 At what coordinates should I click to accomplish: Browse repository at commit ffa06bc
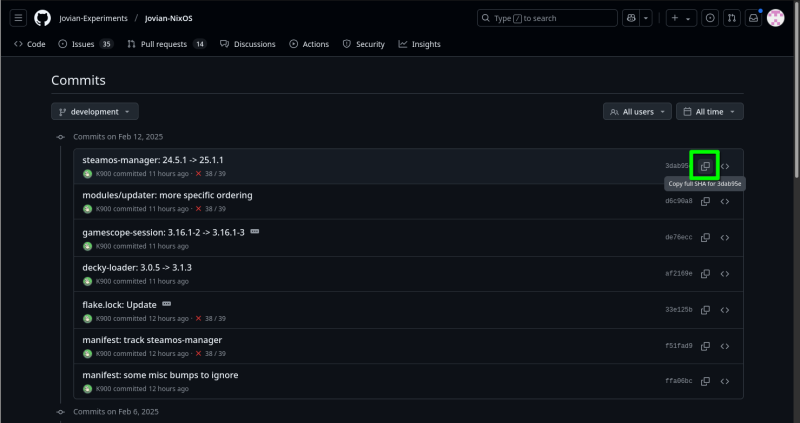[x=725, y=382]
